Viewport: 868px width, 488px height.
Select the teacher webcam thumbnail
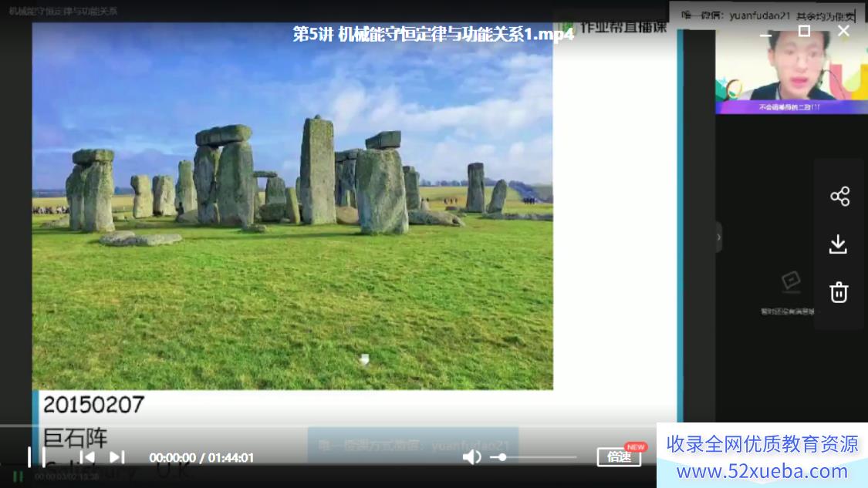click(791, 72)
